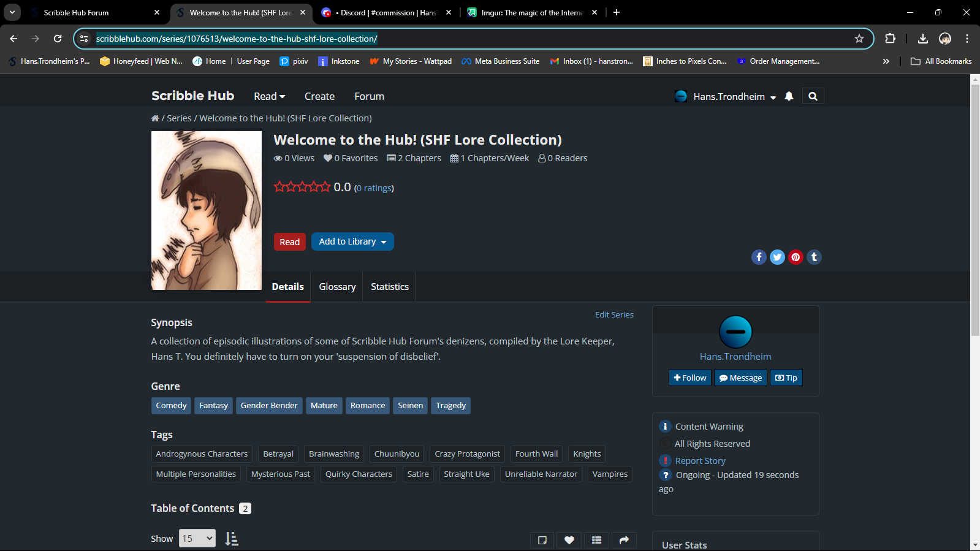Open the notifications bell

point(789,96)
